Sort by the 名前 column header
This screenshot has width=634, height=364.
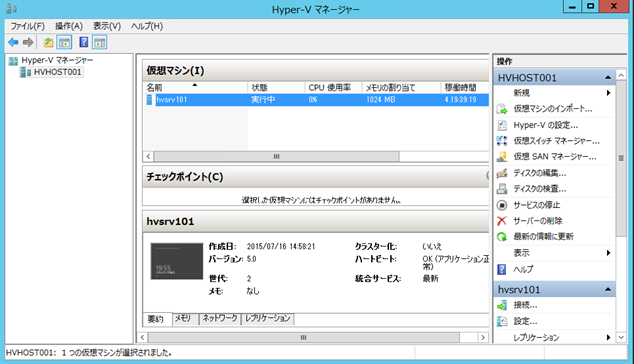(x=195, y=88)
